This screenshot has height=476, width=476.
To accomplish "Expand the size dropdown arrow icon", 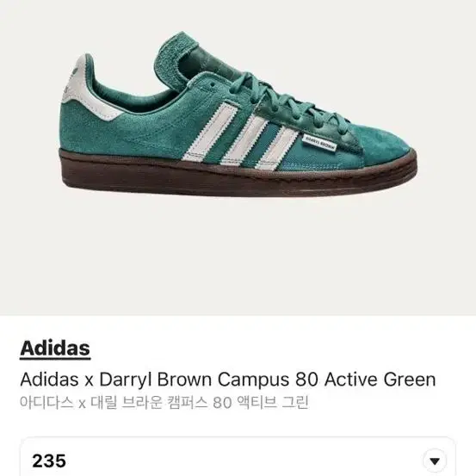I will (x=435, y=461).
